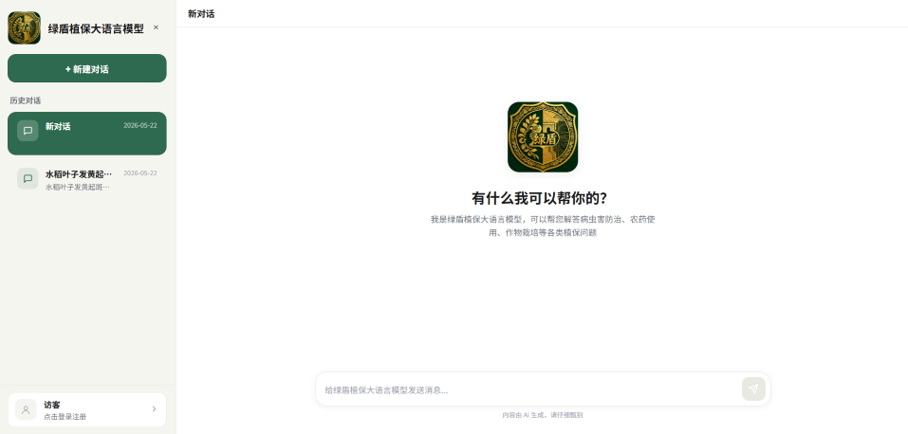
Task: Send the message with the paper plane icon
Action: (x=753, y=389)
